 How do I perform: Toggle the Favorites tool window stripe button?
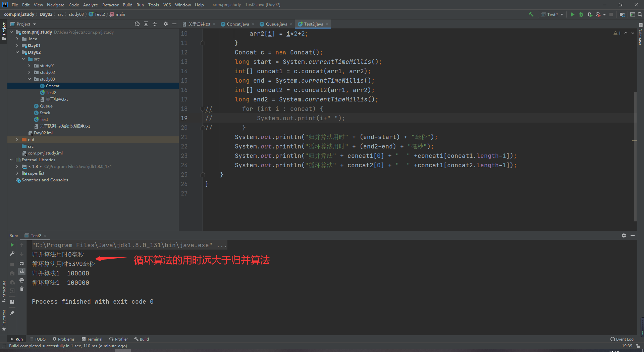[4, 320]
